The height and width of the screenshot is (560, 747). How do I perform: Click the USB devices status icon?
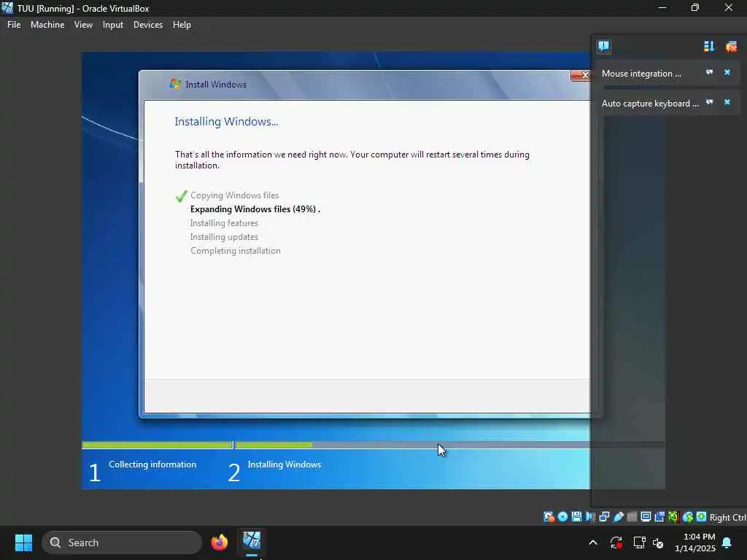619,517
